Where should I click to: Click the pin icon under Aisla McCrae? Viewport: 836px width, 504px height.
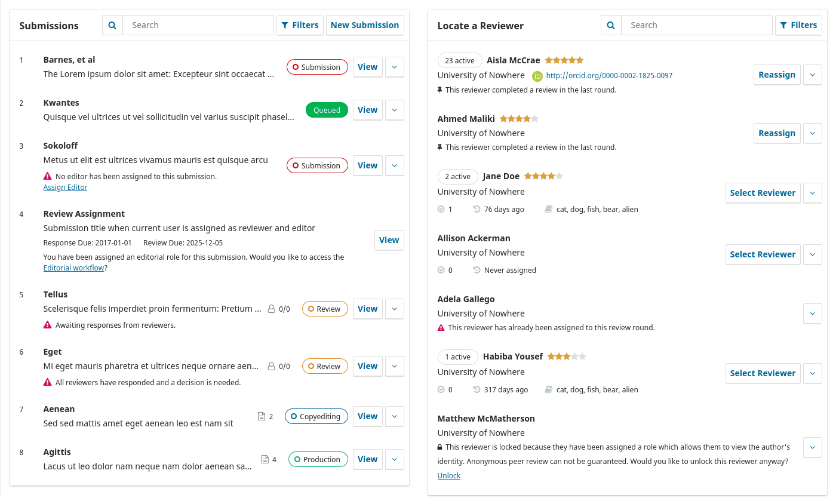click(x=440, y=90)
